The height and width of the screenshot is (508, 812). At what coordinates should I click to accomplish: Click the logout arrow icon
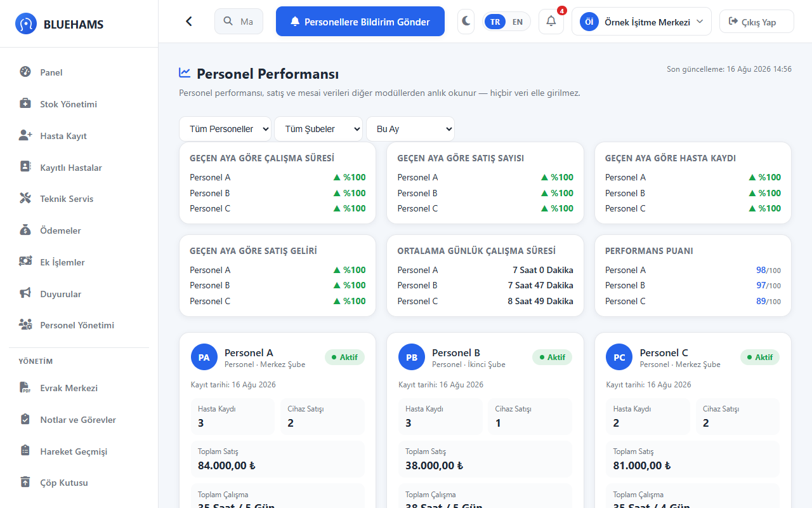tap(733, 22)
